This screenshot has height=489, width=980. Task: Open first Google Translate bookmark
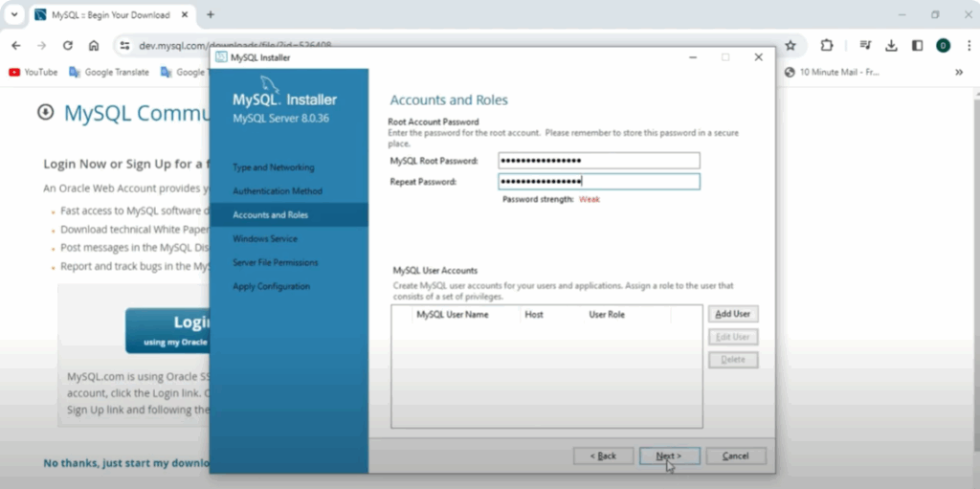click(109, 73)
